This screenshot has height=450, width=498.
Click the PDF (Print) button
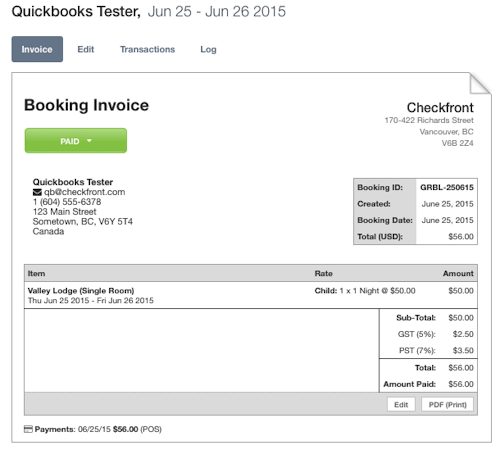click(447, 404)
